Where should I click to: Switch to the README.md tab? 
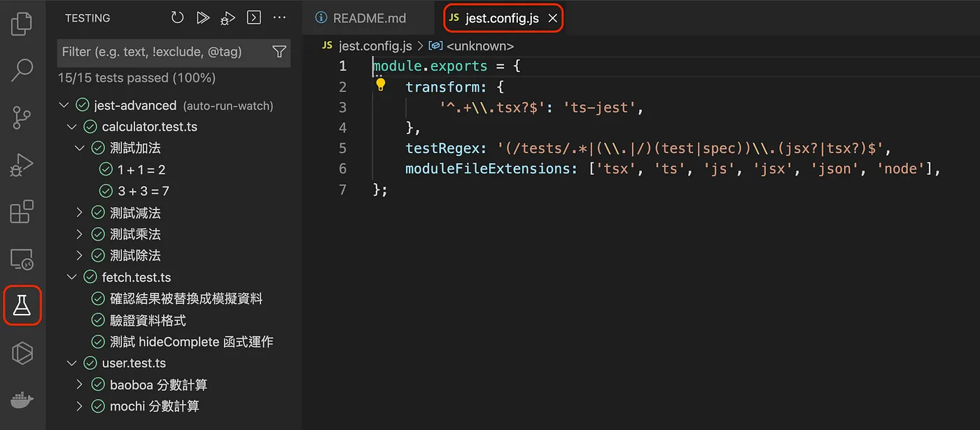370,19
